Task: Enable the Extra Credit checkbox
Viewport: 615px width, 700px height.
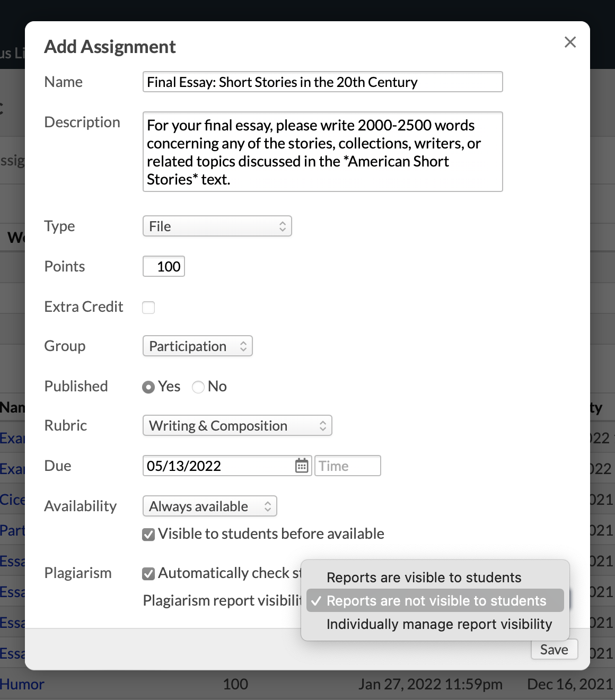Action: pyautogui.click(x=148, y=308)
